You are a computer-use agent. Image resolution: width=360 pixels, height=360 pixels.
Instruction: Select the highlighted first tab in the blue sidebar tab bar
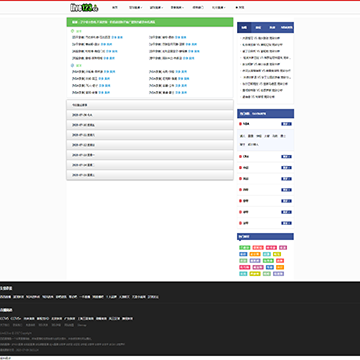click(244, 28)
